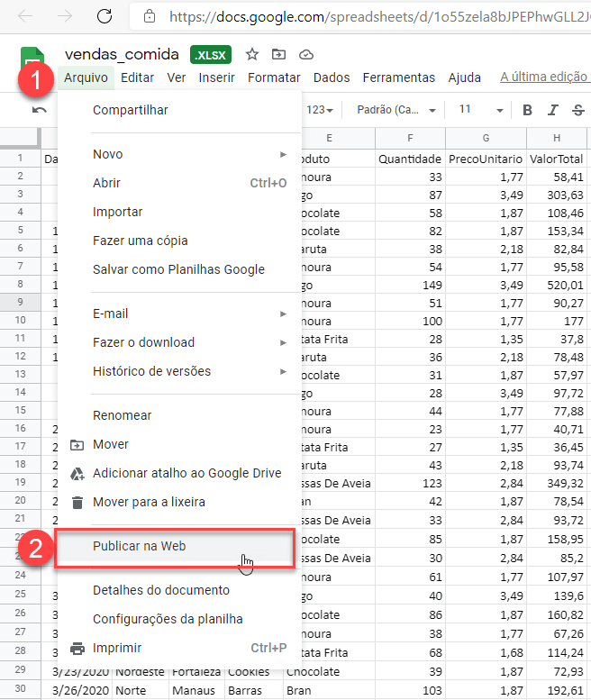Click the Manaus cell in row 30
The image size is (591, 700).
pos(197,691)
